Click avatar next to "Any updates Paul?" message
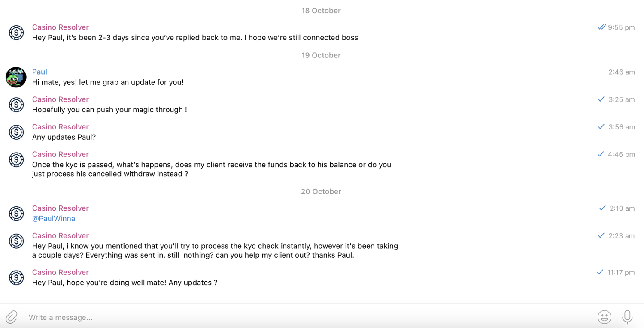The width and height of the screenshot is (644, 328). coord(16,132)
